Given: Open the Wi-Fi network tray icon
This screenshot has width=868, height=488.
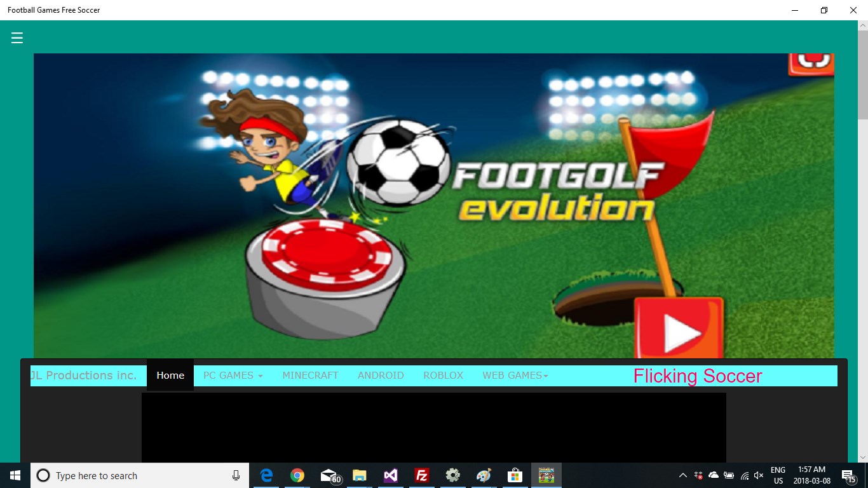Looking at the screenshot, I should [744, 475].
